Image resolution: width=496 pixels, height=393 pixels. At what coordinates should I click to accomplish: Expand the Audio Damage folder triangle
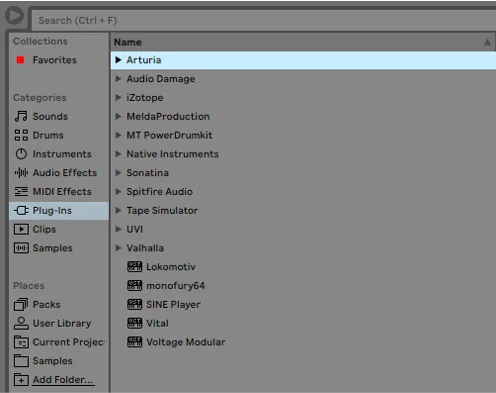118,79
